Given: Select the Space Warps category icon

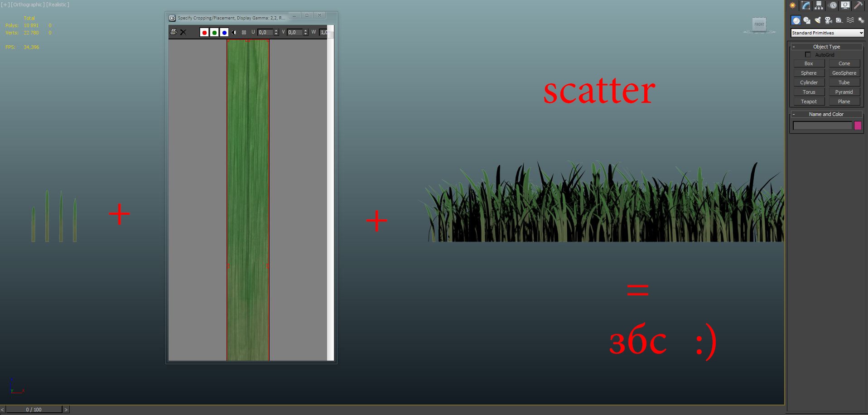Looking at the screenshot, I should click(x=850, y=20).
